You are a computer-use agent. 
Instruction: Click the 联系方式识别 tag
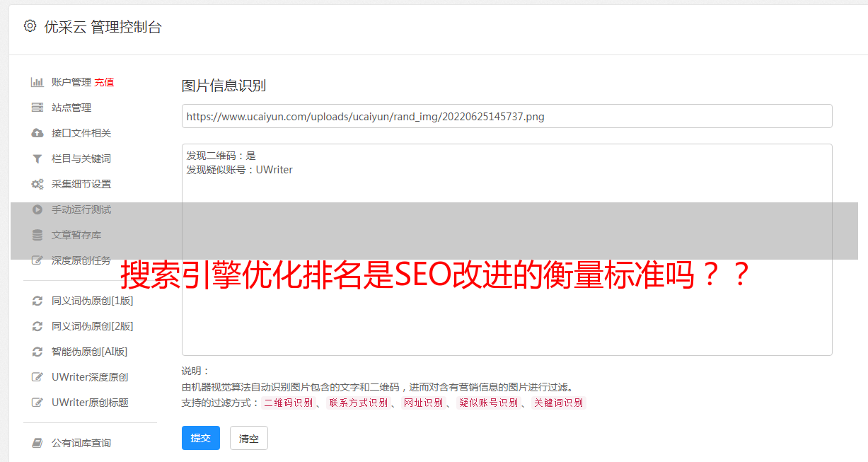[358, 403]
